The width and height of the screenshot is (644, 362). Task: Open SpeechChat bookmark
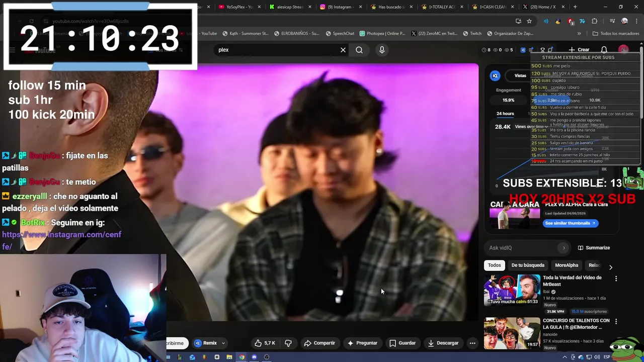[340, 34]
